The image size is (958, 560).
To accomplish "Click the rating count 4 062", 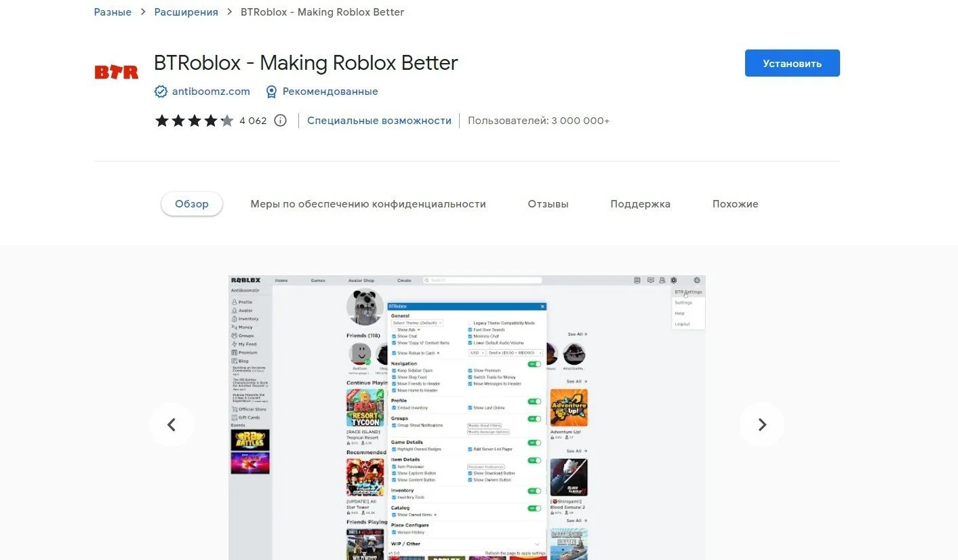I will [x=253, y=121].
